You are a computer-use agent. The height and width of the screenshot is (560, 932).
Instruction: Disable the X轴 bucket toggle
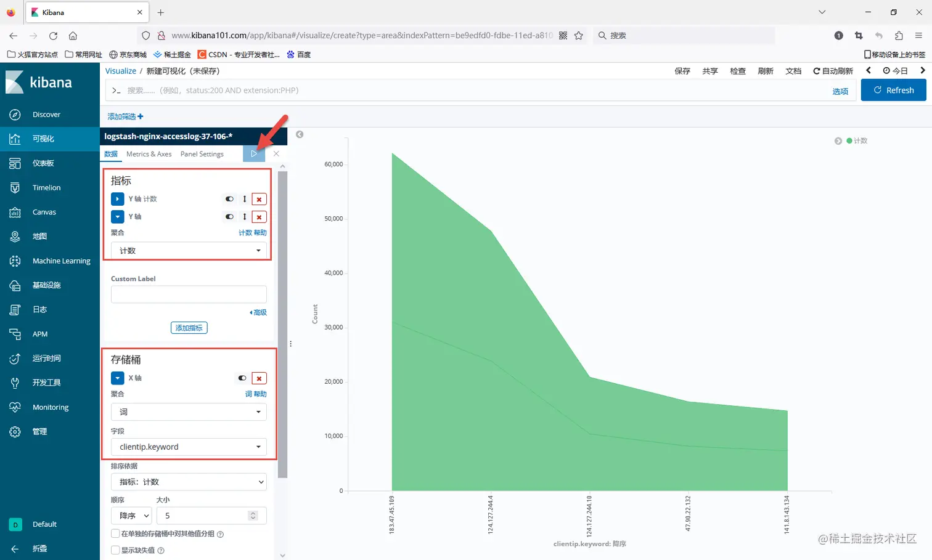point(242,378)
